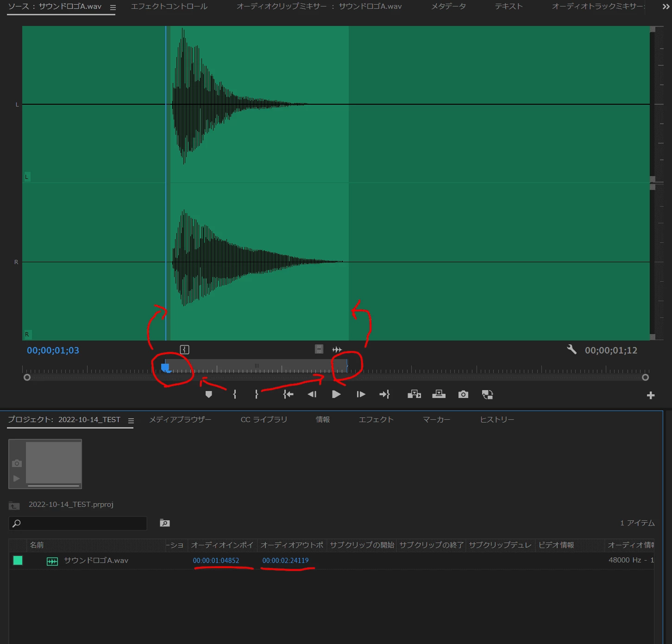Switch to the オーディオトラックミキサー tab

coord(598,6)
